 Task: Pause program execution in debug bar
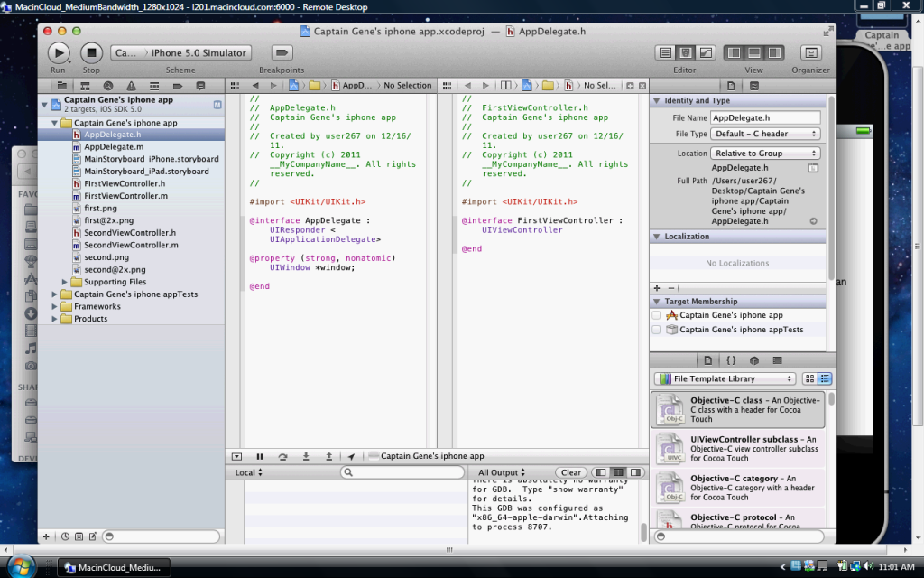point(260,457)
